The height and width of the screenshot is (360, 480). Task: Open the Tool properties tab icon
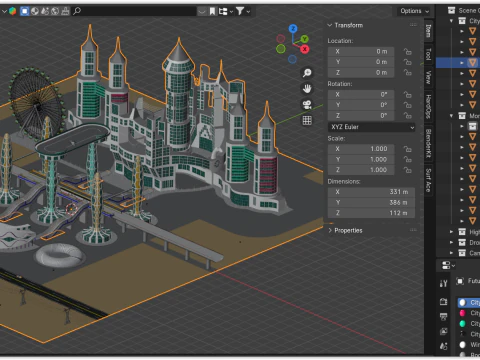point(443,283)
